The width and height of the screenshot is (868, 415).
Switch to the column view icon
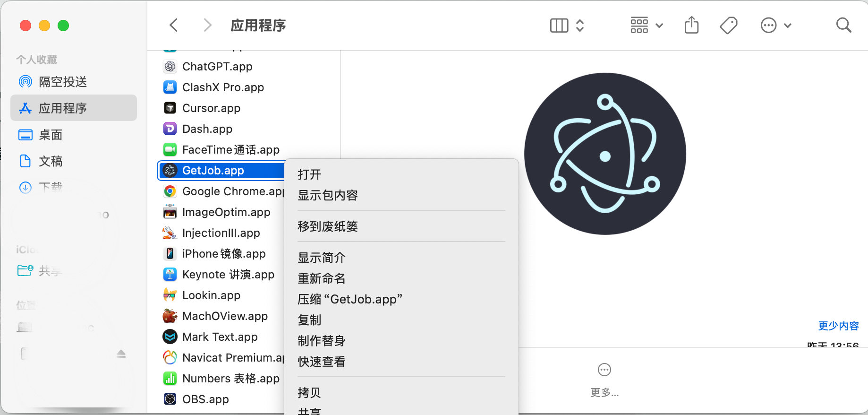pos(559,26)
